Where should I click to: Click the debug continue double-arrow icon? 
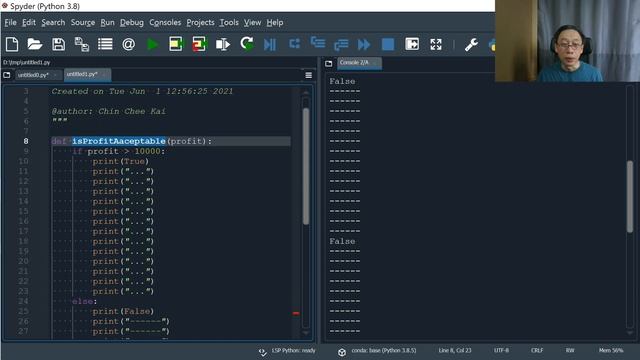click(364, 44)
